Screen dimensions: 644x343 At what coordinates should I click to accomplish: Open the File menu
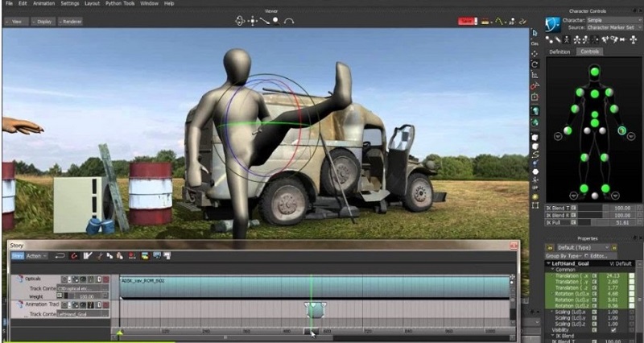[x=9, y=3]
